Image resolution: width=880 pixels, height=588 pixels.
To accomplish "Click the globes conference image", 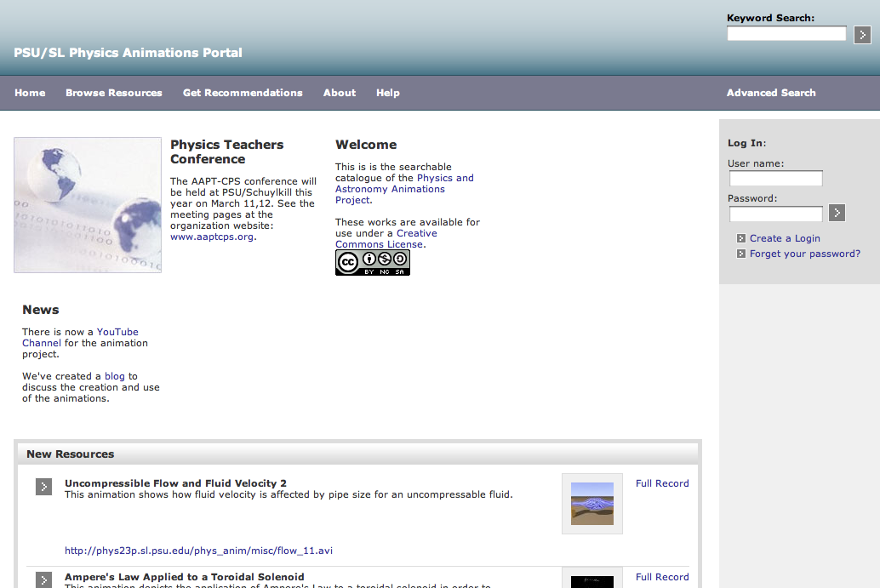I will click(x=88, y=205).
